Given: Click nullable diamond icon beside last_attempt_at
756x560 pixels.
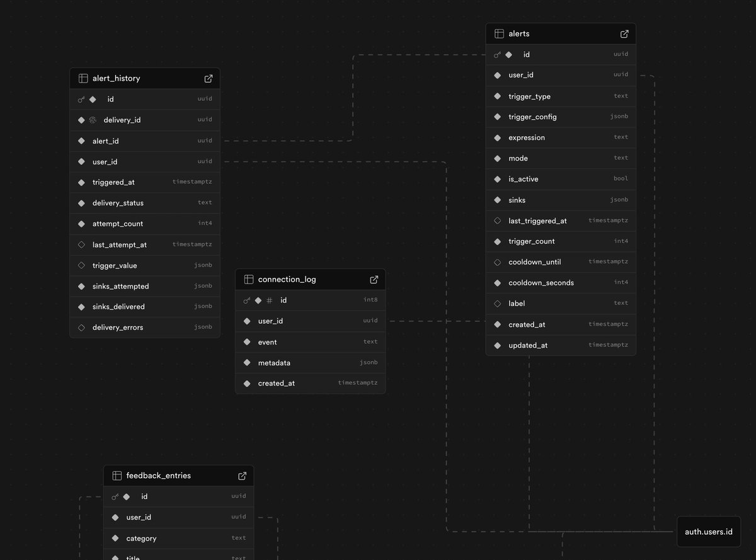Looking at the screenshot, I should click(x=81, y=245).
